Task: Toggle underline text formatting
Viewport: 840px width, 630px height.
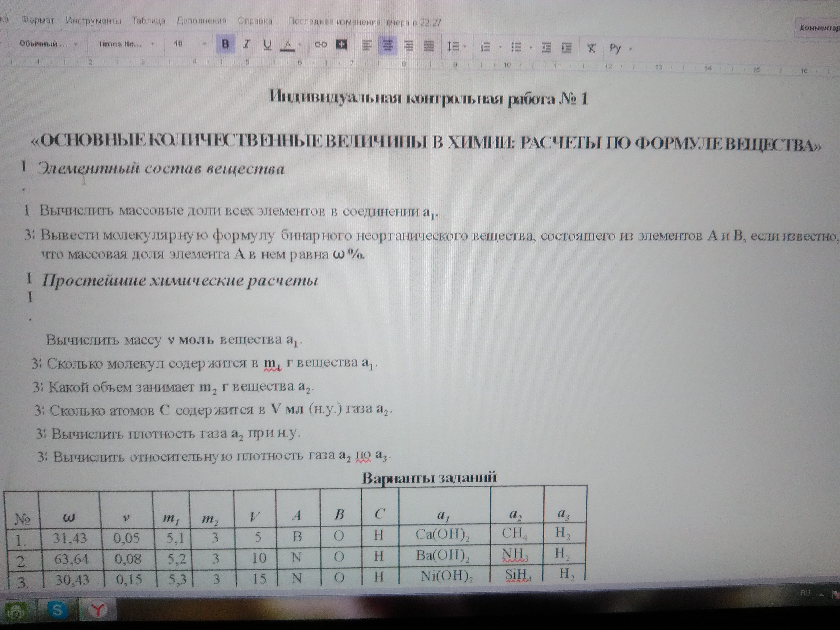Action: tap(267, 45)
